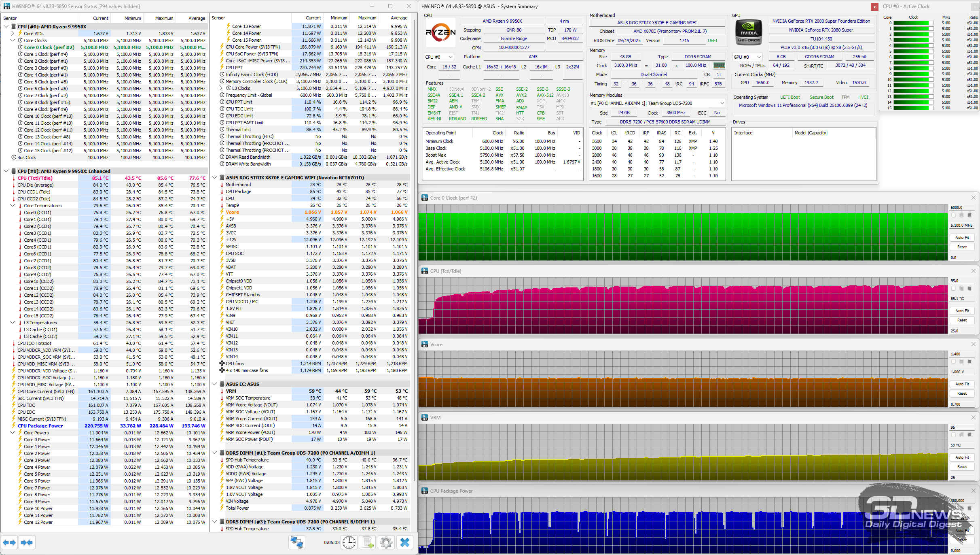This screenshot has height=555, width=980.
Task: Click the shrink columns inward-arrows button
Action: tap(27, 542)
